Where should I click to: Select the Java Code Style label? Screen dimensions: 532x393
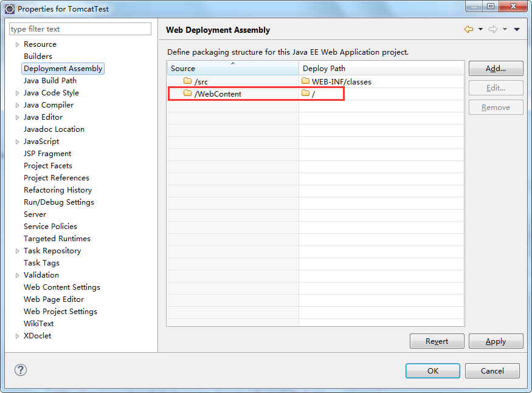(51, 93)
